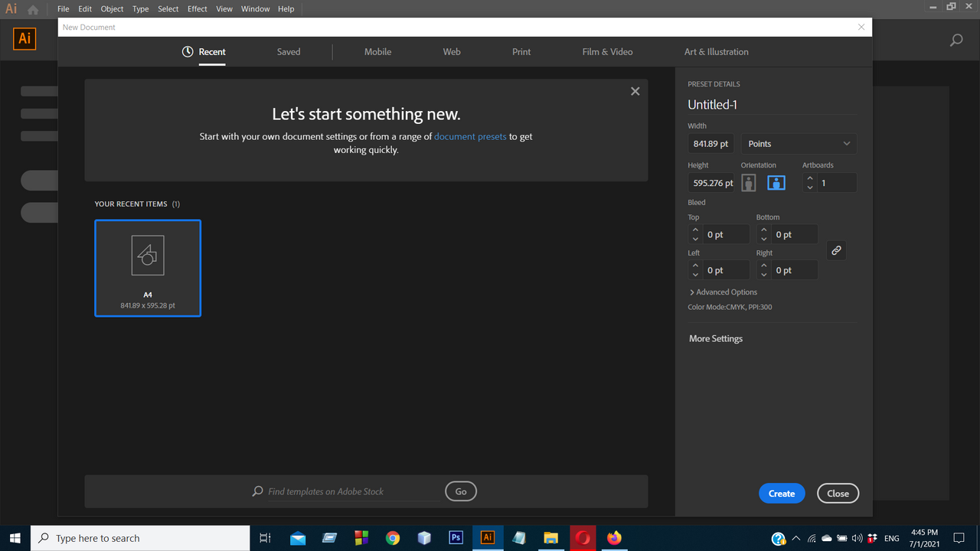Viewport: 980px width, 551px height.
Task: Switch to the Recent tab
Action: click(x=212, y=52)
